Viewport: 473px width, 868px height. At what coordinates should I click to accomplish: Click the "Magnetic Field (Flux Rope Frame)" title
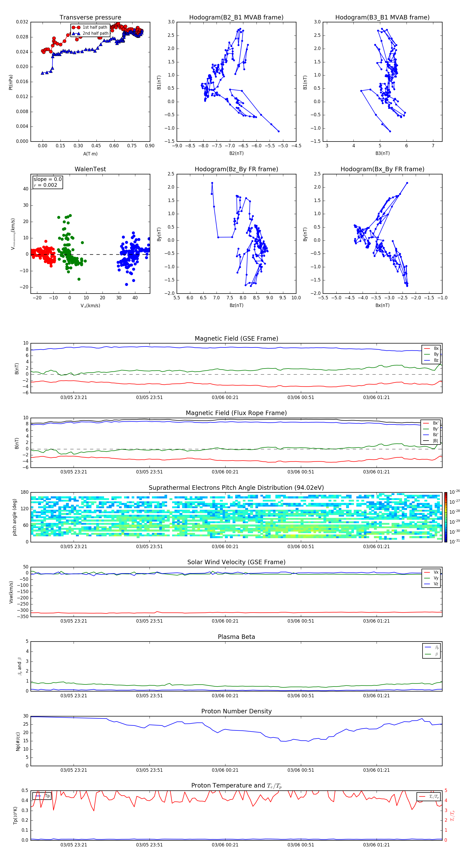coord(236,413)
